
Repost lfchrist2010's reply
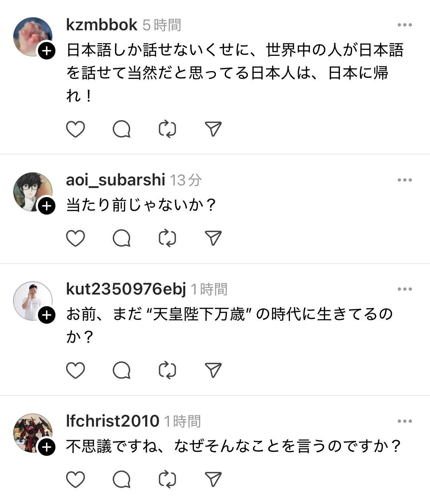[x=167, y=479]
